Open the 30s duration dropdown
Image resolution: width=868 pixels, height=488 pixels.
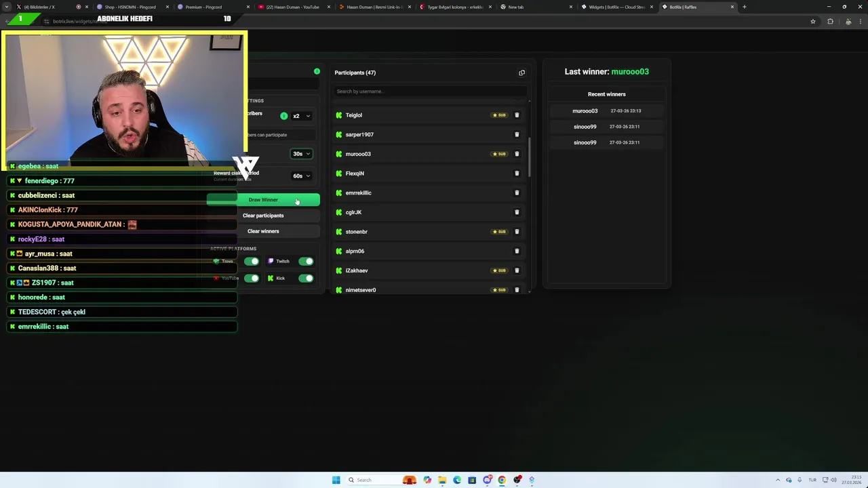pos(301,154)
